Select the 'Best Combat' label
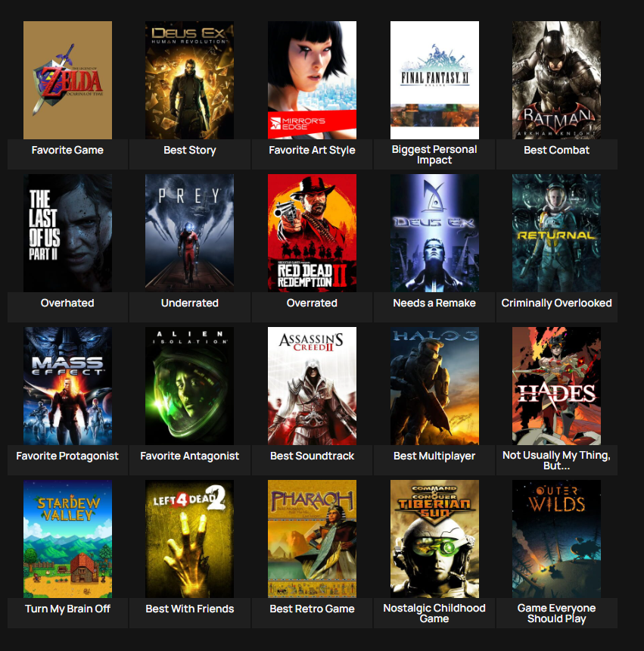The width and height of the screenshot is (644, 651). 556,150
